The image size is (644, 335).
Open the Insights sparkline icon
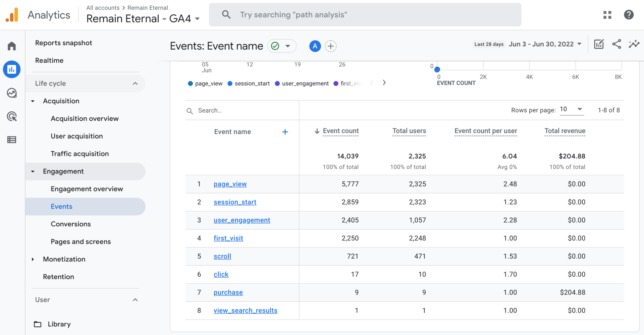[x=634, y=44]
